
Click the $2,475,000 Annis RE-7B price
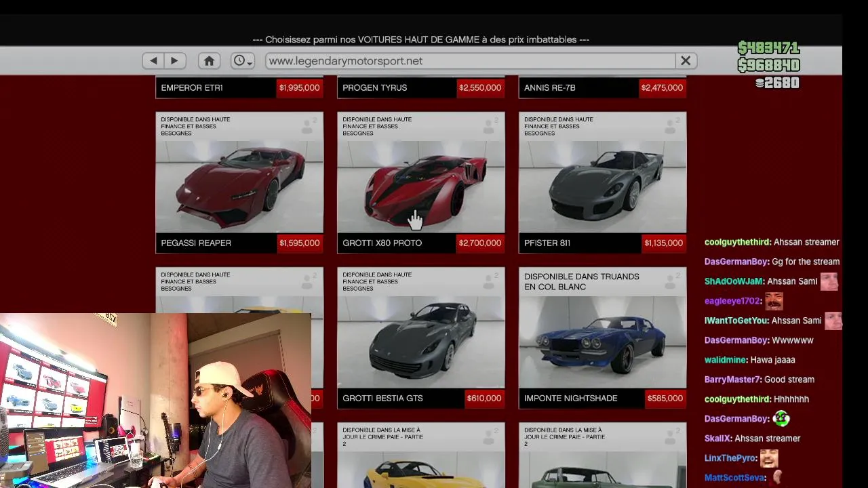pyautogui.click(x=662, y=87)
